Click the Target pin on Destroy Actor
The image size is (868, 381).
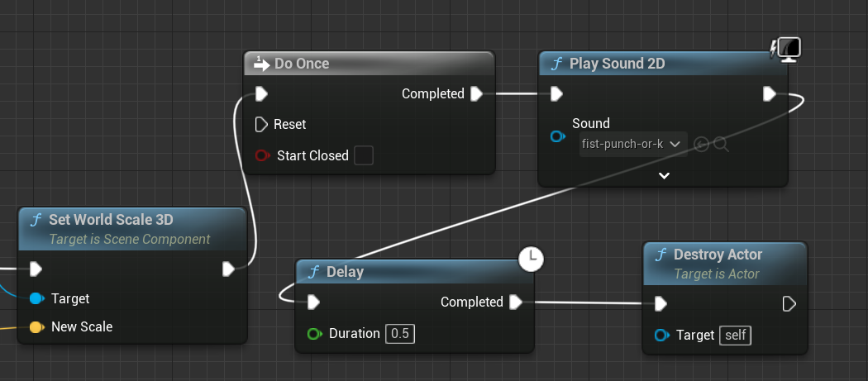point(662,336)
